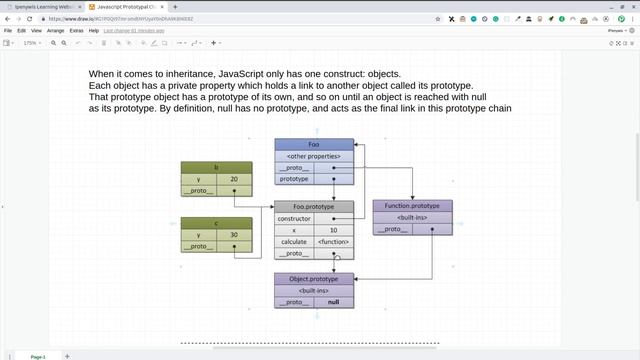Click the globe language icon near top right

(632, 31)
